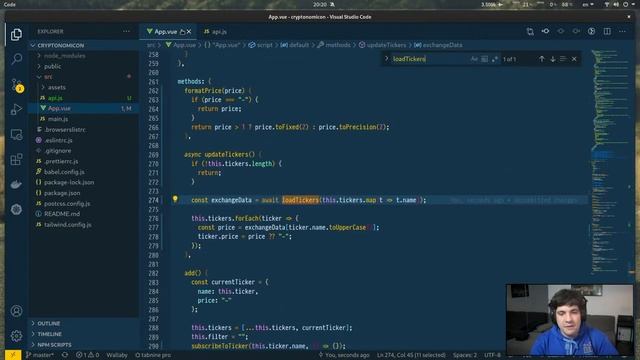This screenshot has width=640, height=360.
Task: Go to next find match arrow
Action: tap(553, 59)
